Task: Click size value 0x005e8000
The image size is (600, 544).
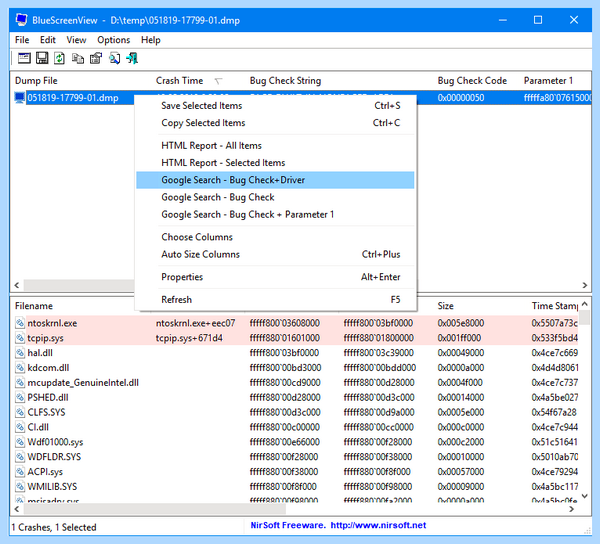Action: (461, 323)
